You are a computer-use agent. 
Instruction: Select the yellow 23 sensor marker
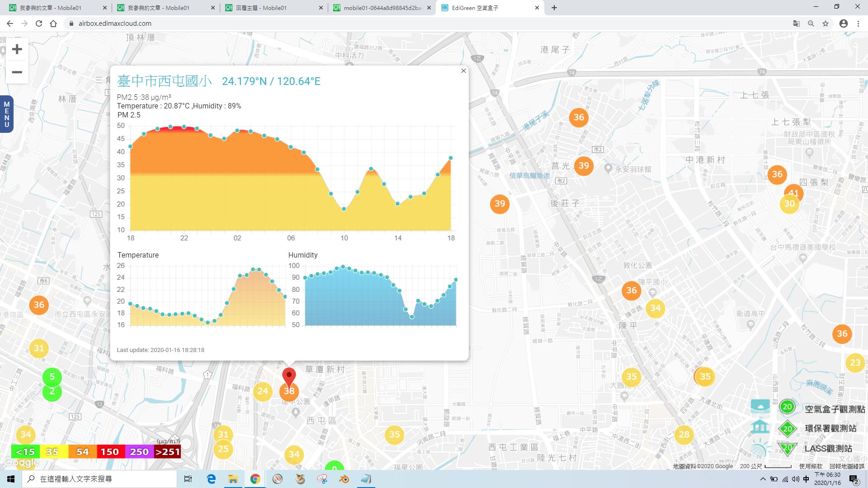(x=855, y=363)
